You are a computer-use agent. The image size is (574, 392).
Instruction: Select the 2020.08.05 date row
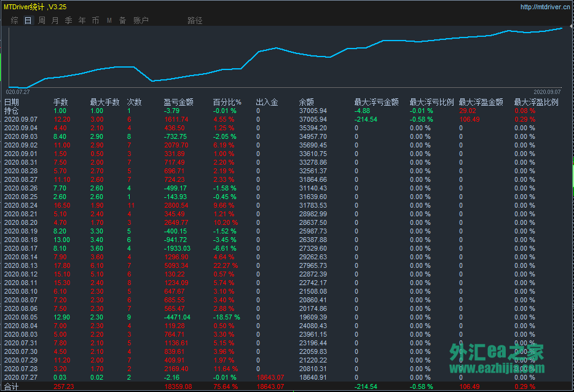coord(21,317)
